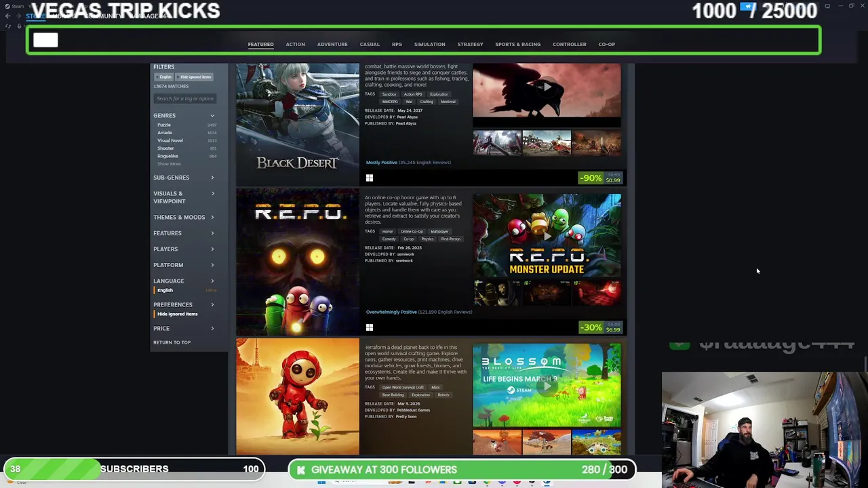Open the red robot game capsule artwork
The image size is (868, 488).
point(298,396)
